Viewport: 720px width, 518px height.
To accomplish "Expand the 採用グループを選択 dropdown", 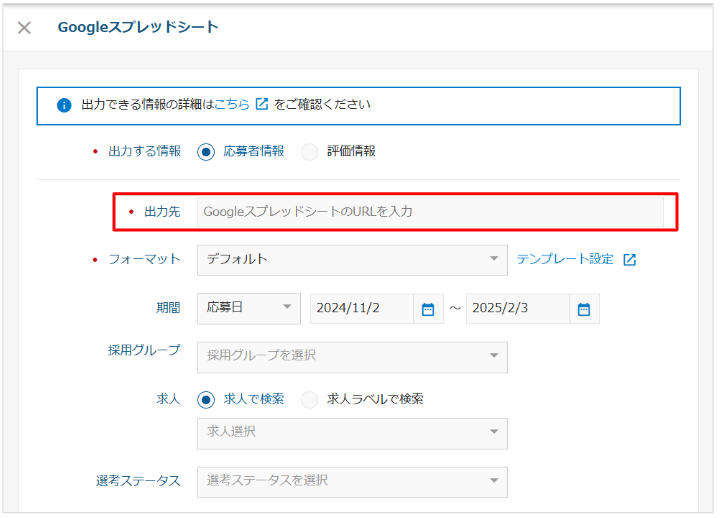I will (x=352, y=357).
